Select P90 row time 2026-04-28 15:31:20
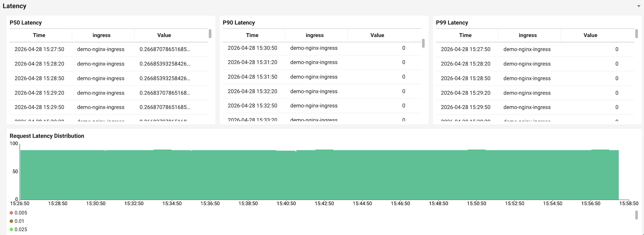 click(253, 63)
